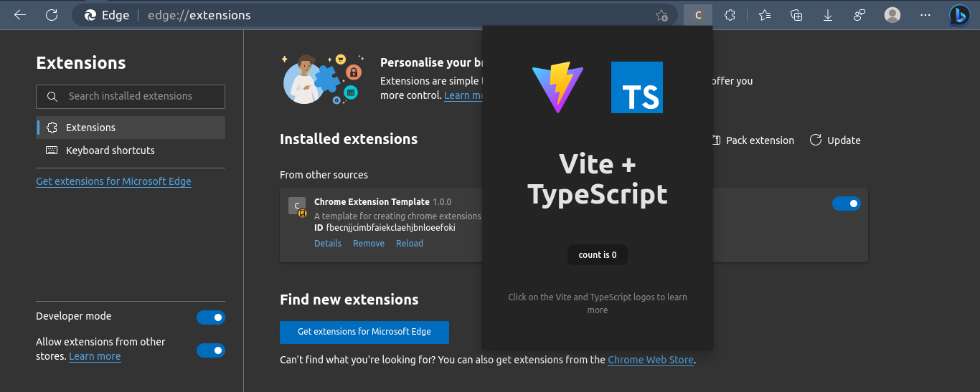Open the browser essentials icon
Viewport: 980px width, 392px height.
coord(859,15)
